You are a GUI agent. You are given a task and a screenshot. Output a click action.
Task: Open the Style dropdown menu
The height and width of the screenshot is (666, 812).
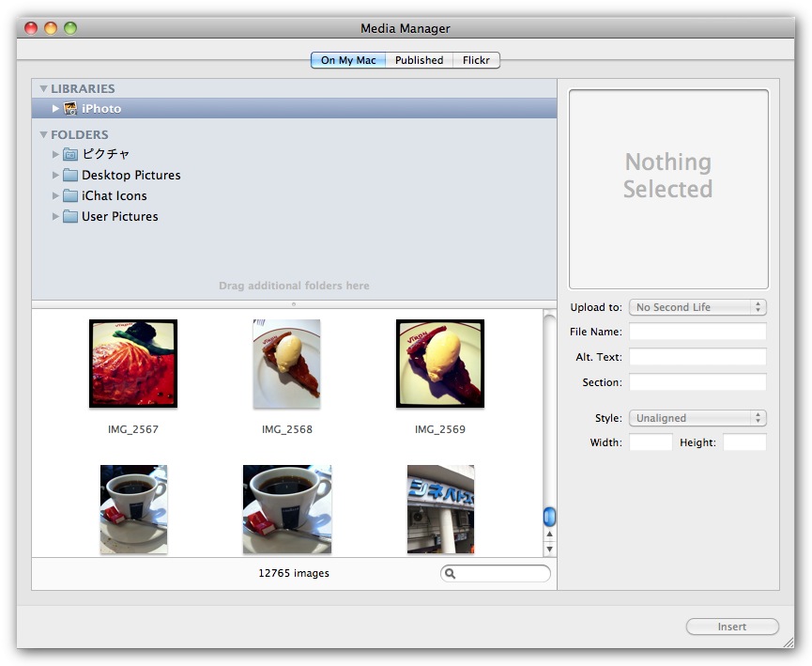point(697,418)
